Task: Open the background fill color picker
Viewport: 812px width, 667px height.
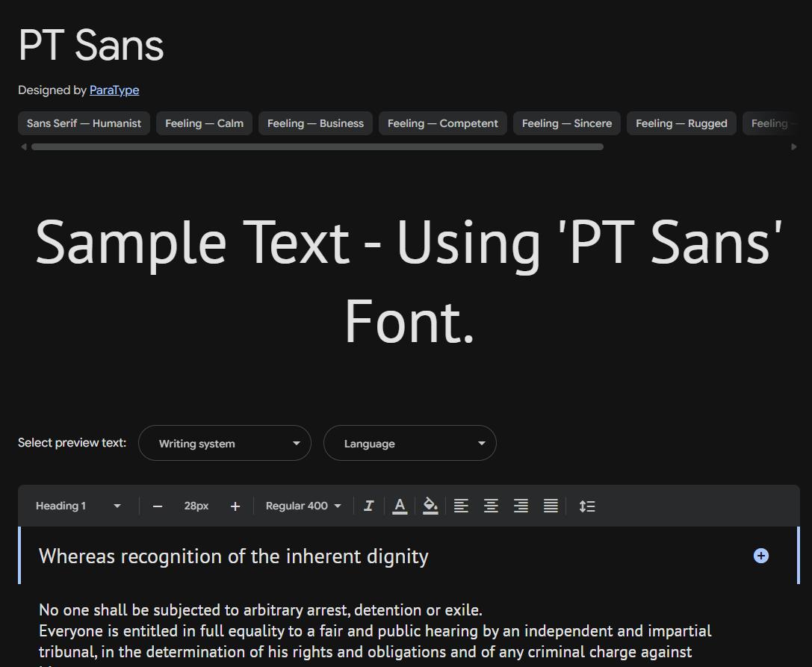Action: [x=430, y=506]
